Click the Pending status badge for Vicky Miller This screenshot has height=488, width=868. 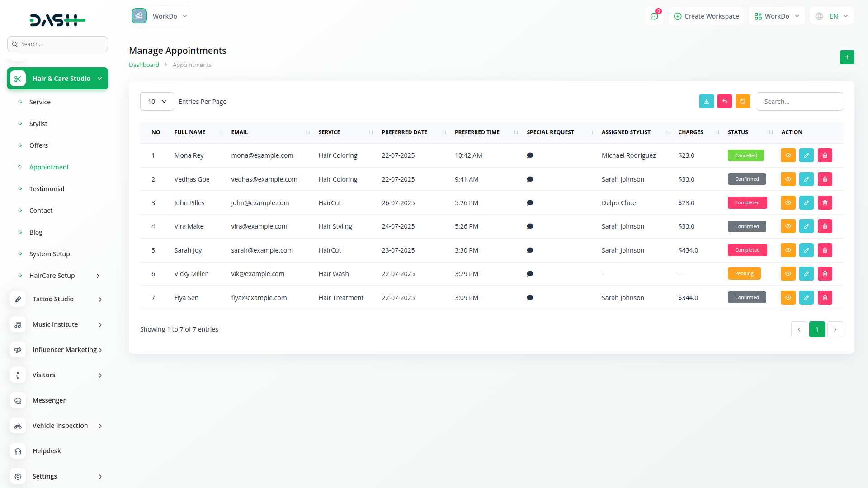744,274
